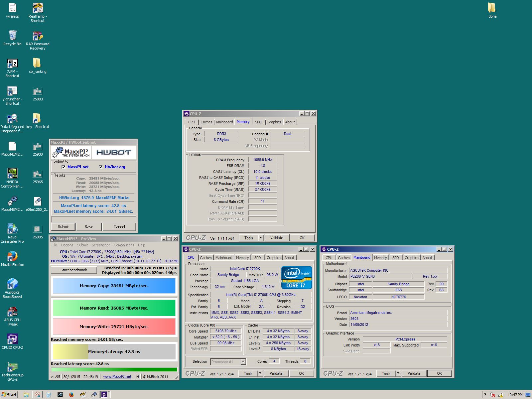Launch the RealTemp shortcut
This screenshot has width=532, height=399.
[x=38, y=13]
